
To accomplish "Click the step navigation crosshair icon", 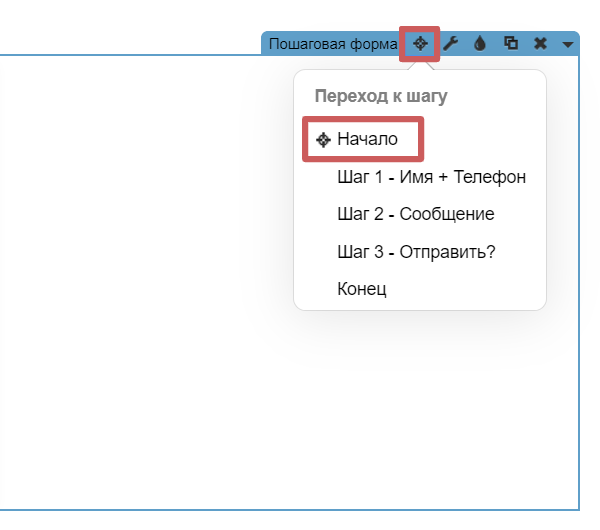I will point(420,44).
